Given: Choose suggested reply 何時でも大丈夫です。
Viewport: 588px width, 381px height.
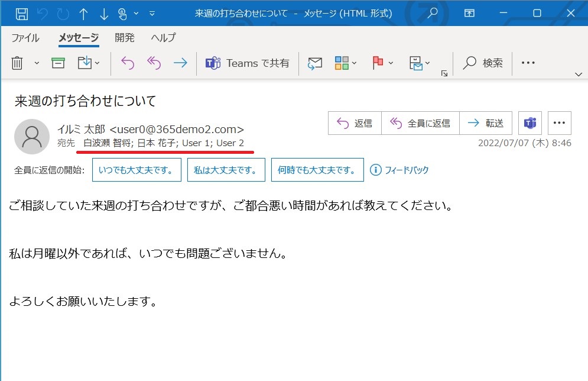Looking at the screenshot, I should (317, 170).
